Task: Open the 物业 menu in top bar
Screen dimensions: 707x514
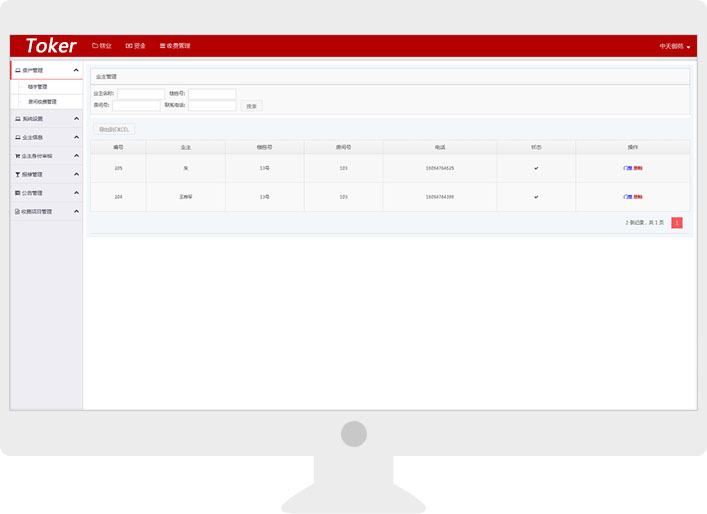Action: point(102,46)
